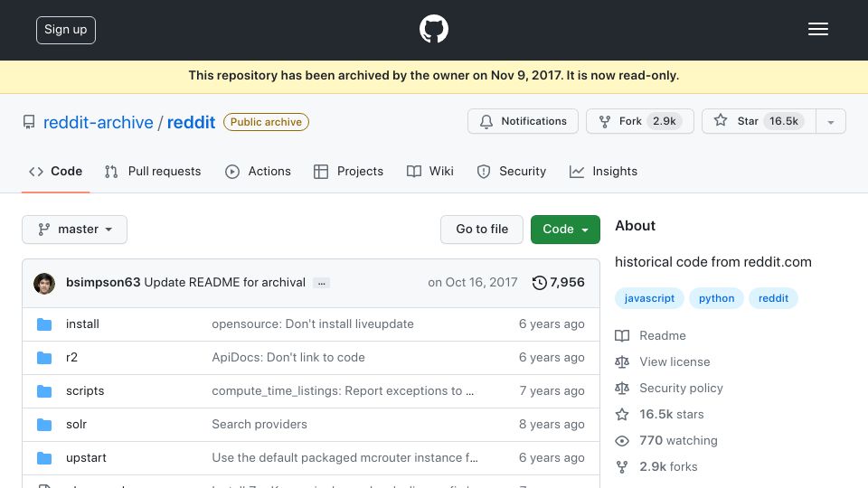Open the GitHub logo homepage
The width and height of the screenshot is (868, 488).
(x=433, y=29)
